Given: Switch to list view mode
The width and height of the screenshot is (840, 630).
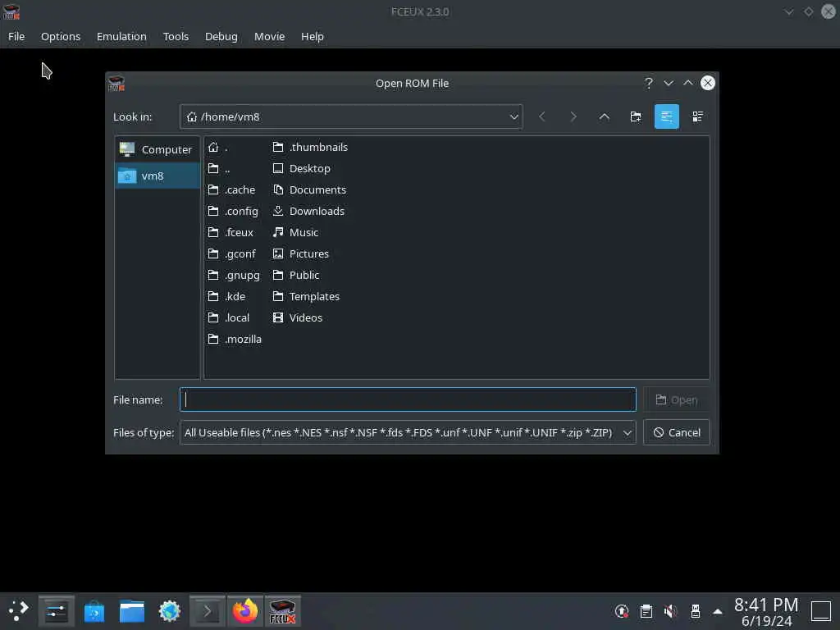Looking at the screenshot, I should (x=666, y=116).
